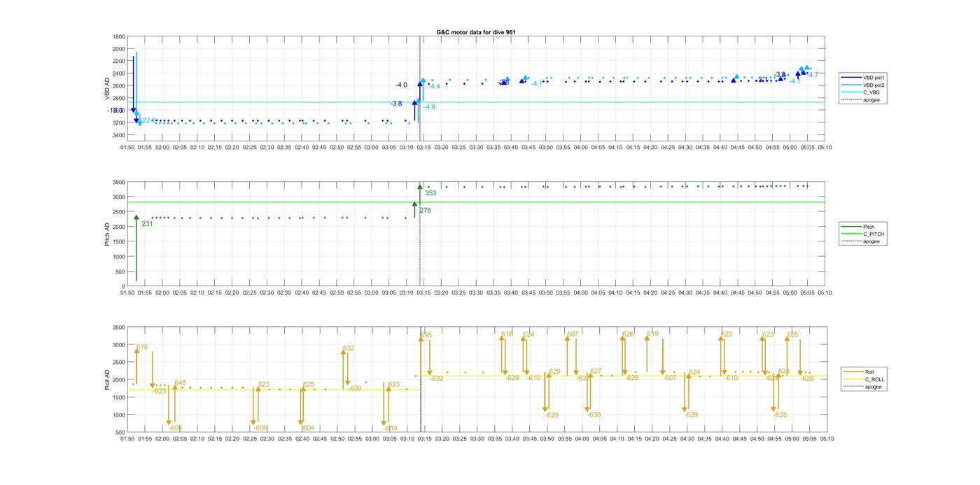Click the "231" pitch move label

click(147, 224)
